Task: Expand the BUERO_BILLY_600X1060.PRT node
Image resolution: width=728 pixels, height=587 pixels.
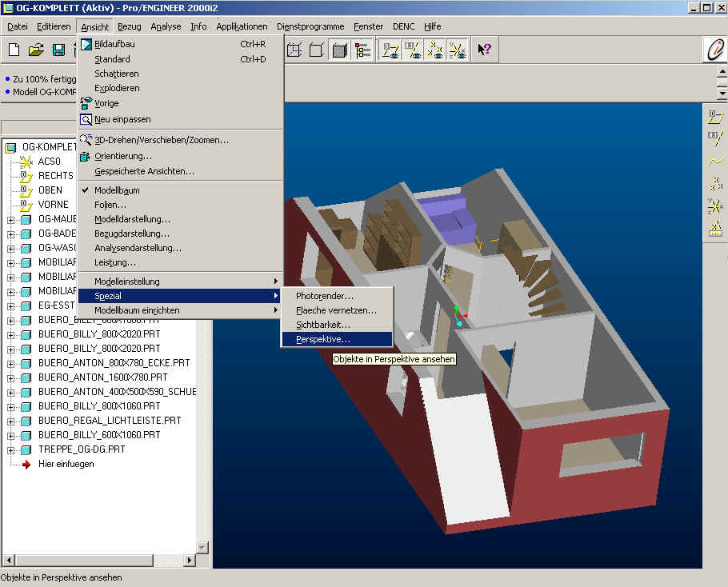Action: click(10, 435)
